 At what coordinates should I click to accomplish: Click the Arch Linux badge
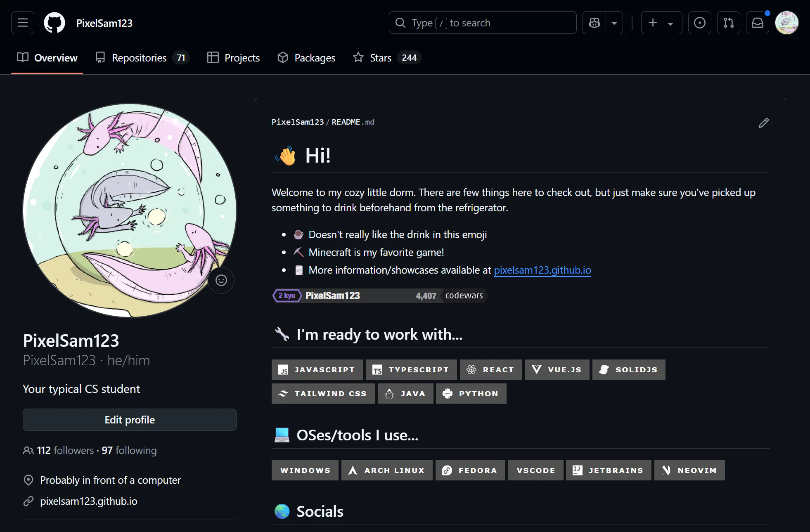coord(387,470)
